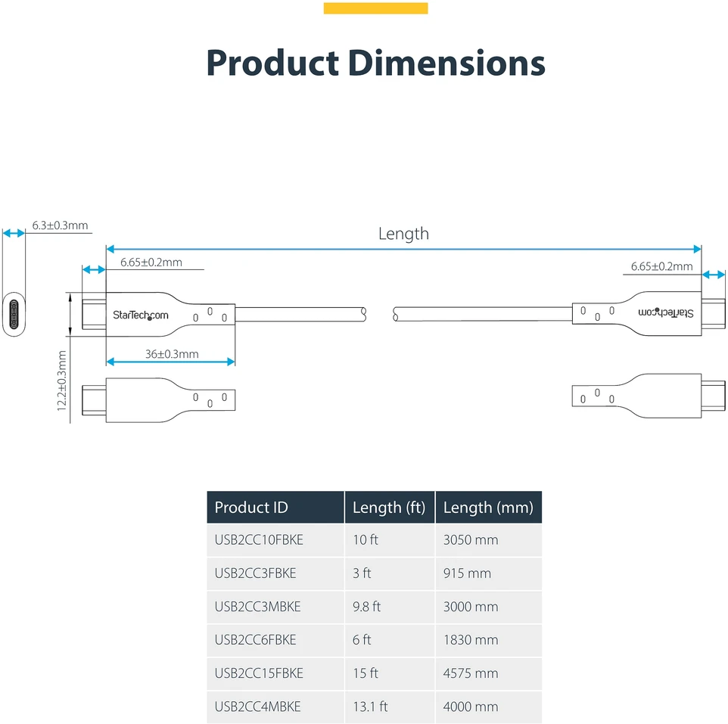Click the '10 ft' length cell
The image size is (728, 724).
pyautogui.click(x=390, y=539)
